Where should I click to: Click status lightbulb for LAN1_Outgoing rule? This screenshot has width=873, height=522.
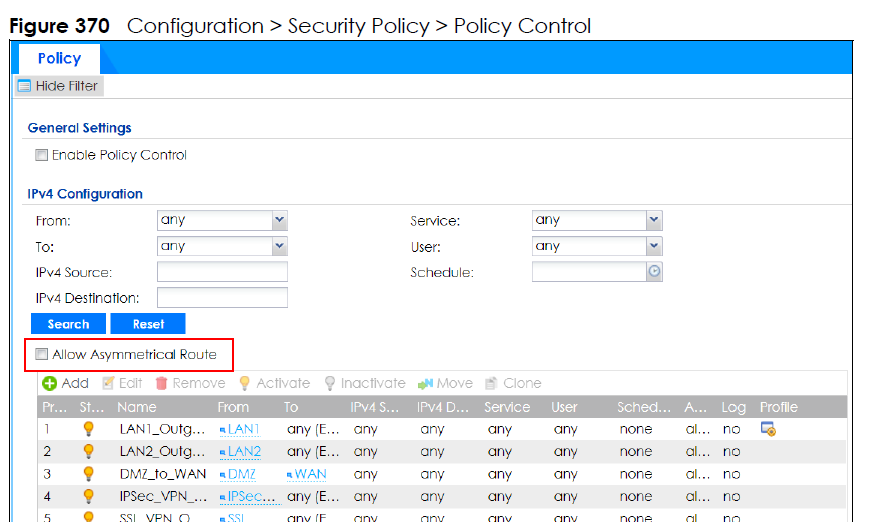[x=87, y=429]
